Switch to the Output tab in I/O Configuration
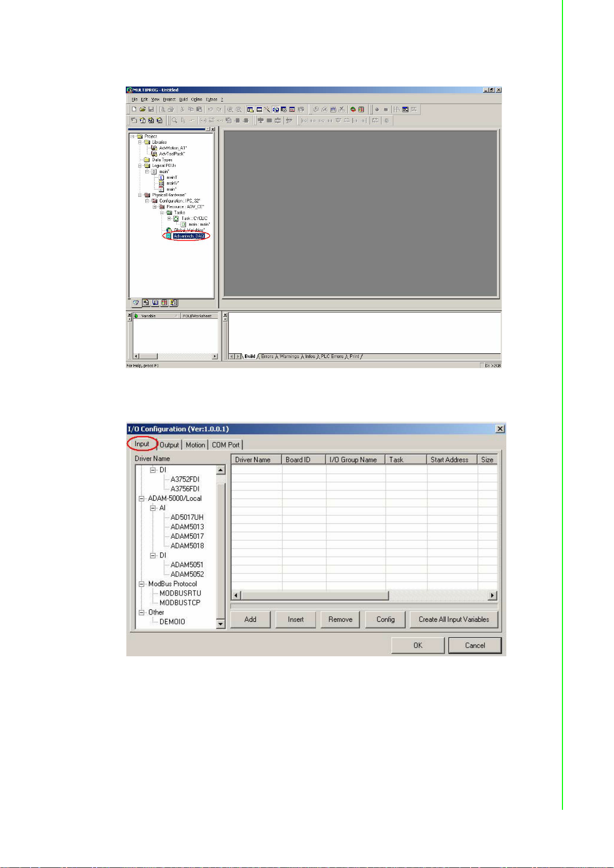 pyautogui.click(x=169, y=445)
